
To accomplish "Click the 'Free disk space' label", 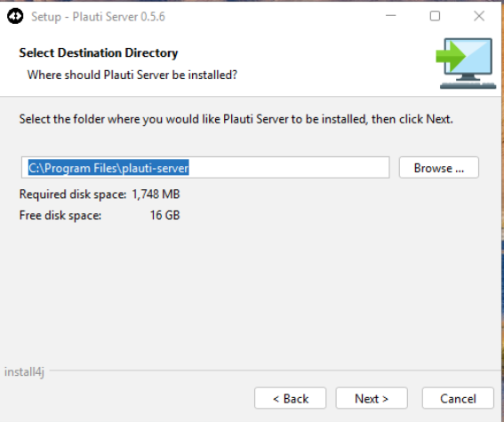I will click(60, 215).
